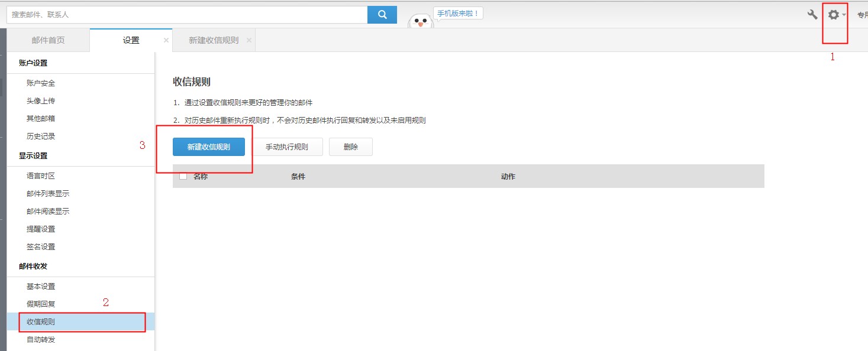Screen dimensions: 868x351
Task: Switch to the 邮件首页 tab
Action: (x=48, y=40)
